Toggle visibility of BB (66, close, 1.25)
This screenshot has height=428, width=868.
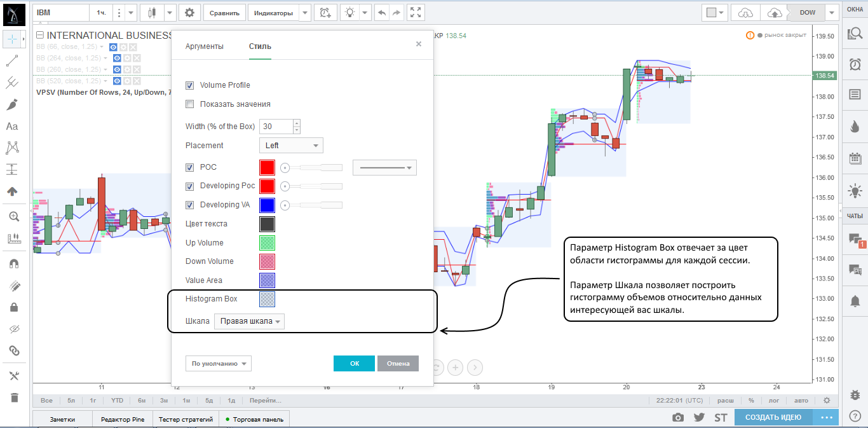pyautogui.click(x=114, y=47)
